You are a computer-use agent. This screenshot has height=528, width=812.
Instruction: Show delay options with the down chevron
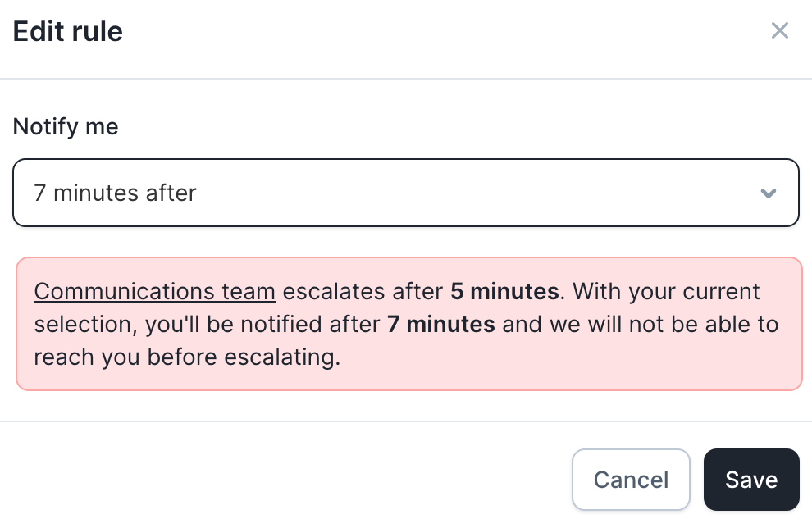click(768, 193)
